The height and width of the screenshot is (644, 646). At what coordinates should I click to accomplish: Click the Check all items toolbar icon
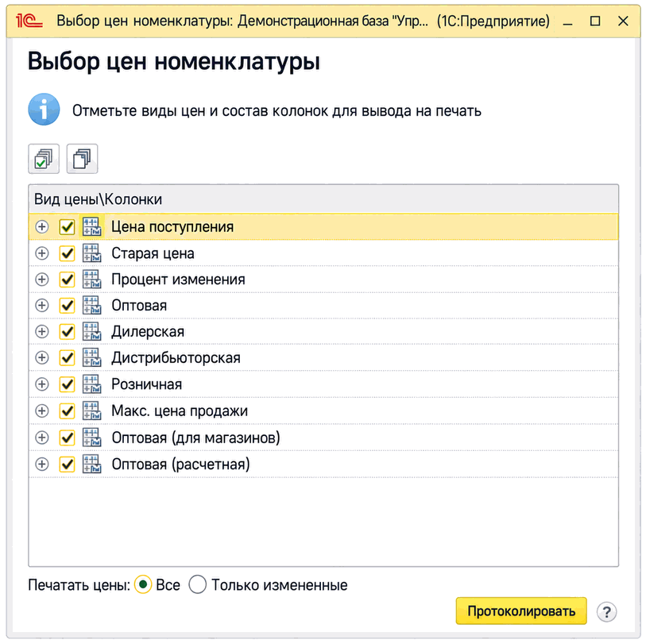point(44,159)
